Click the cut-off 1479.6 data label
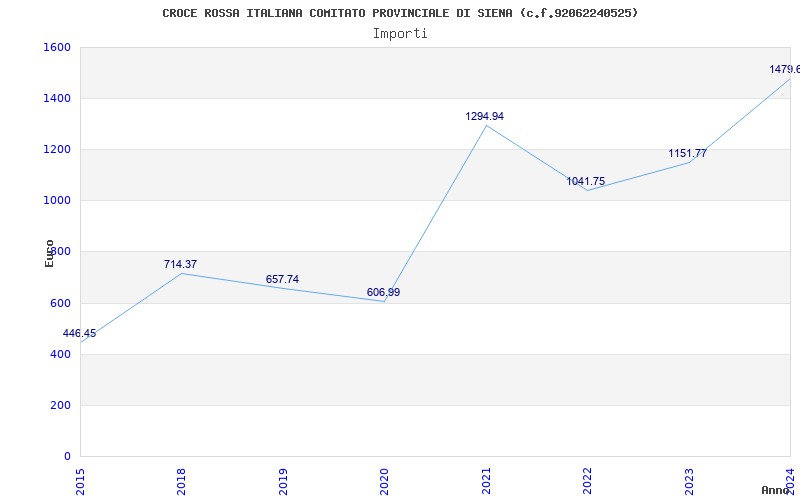Image resolution: width=800 pixels, height=500 pixels. coord(785,69)
